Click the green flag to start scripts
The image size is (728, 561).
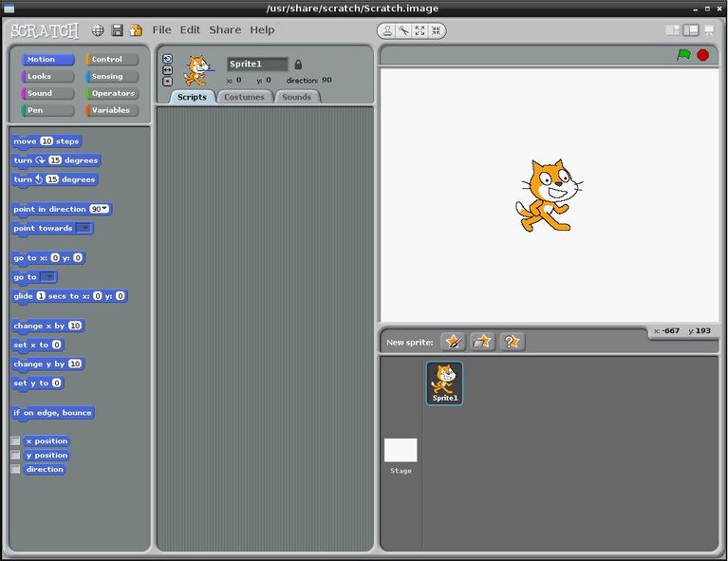[x=683, y=55]
